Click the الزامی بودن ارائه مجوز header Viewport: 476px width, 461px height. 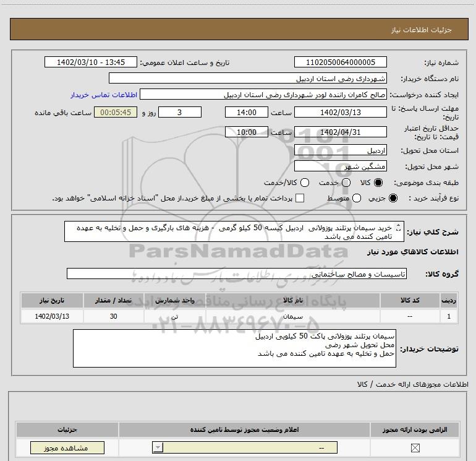pos(415,429)
